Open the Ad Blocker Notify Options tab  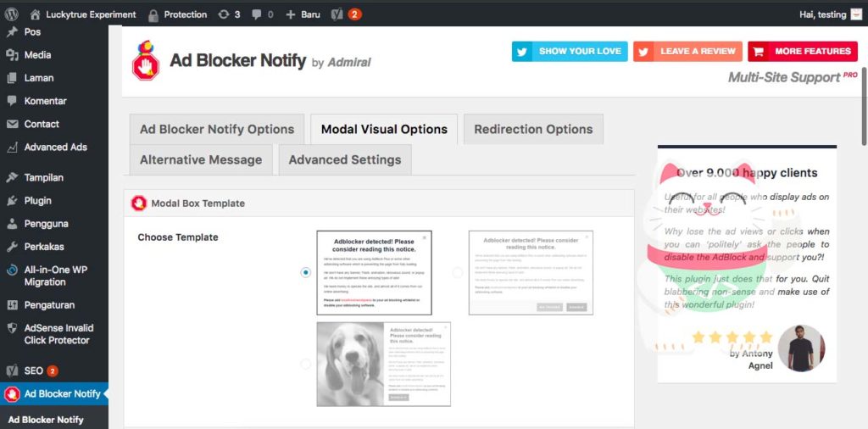tap(217, 129)
